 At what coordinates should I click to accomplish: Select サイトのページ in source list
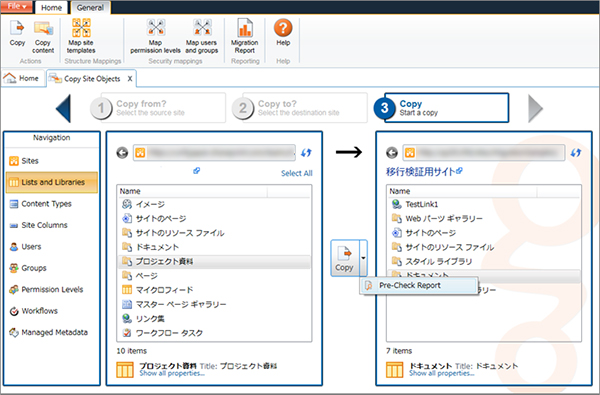click(214, 219)
